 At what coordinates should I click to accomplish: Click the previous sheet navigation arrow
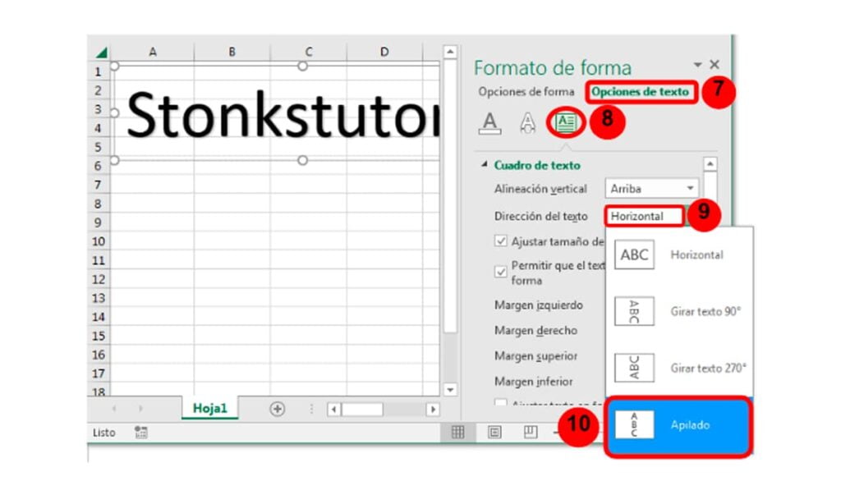pos(114,409)
